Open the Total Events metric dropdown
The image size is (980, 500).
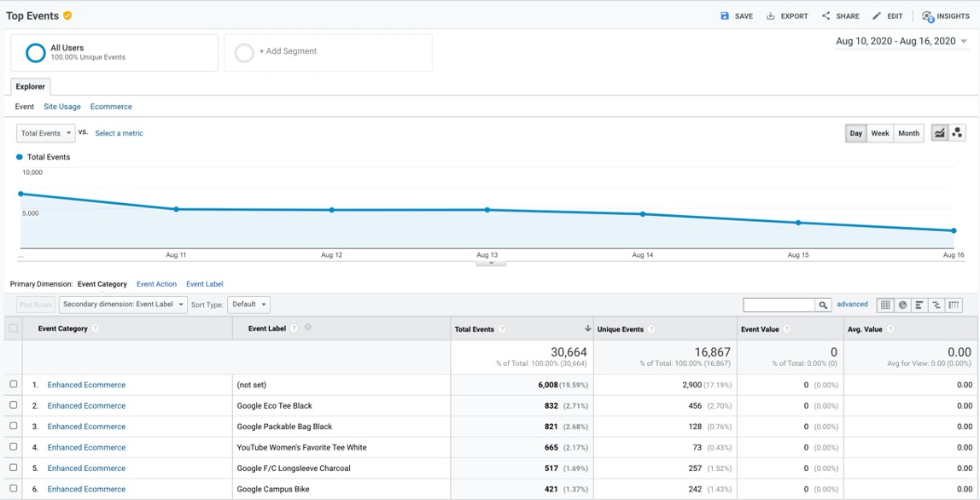[x=45, y=133]
